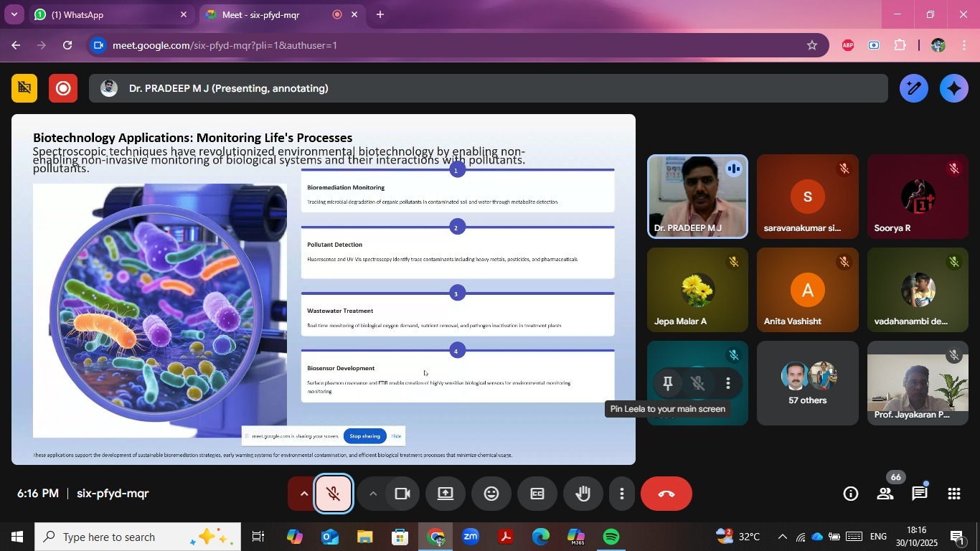The height and width of the screenshot is (551, 980).
Task: Toggle the microphone mute button
Action: click(x=334, y=494)
